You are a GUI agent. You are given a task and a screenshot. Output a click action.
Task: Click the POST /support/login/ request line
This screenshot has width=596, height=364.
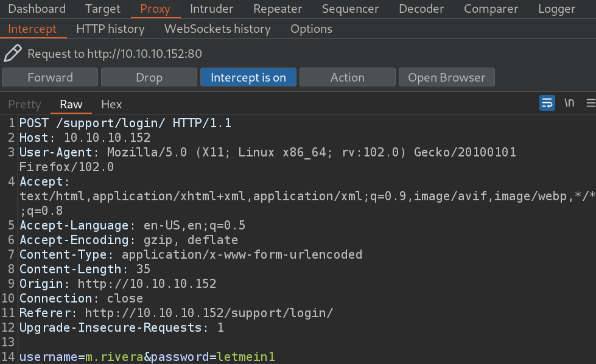(x=125, y=123)
